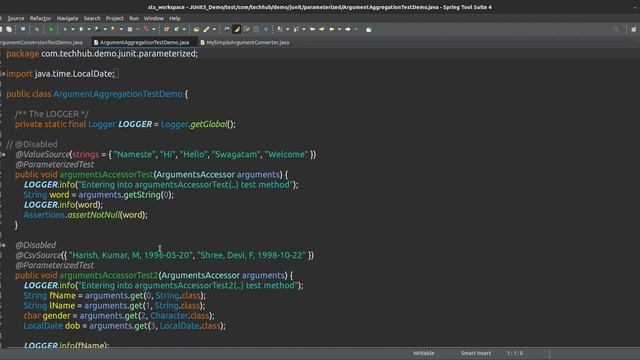Launch Debug with the bug icon
This screenshot has height=360, width=640.
click(65, 29)
